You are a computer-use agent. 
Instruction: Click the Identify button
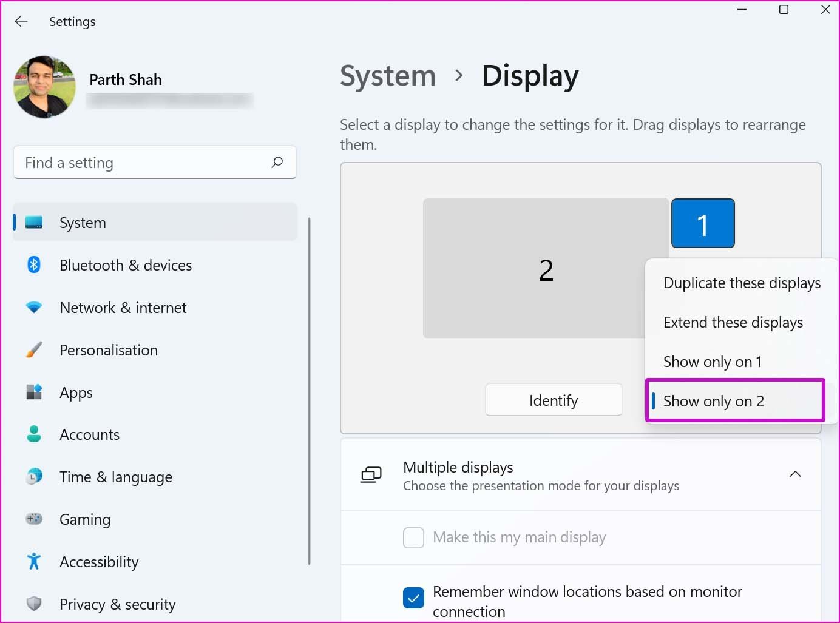(x=553, y=400)
